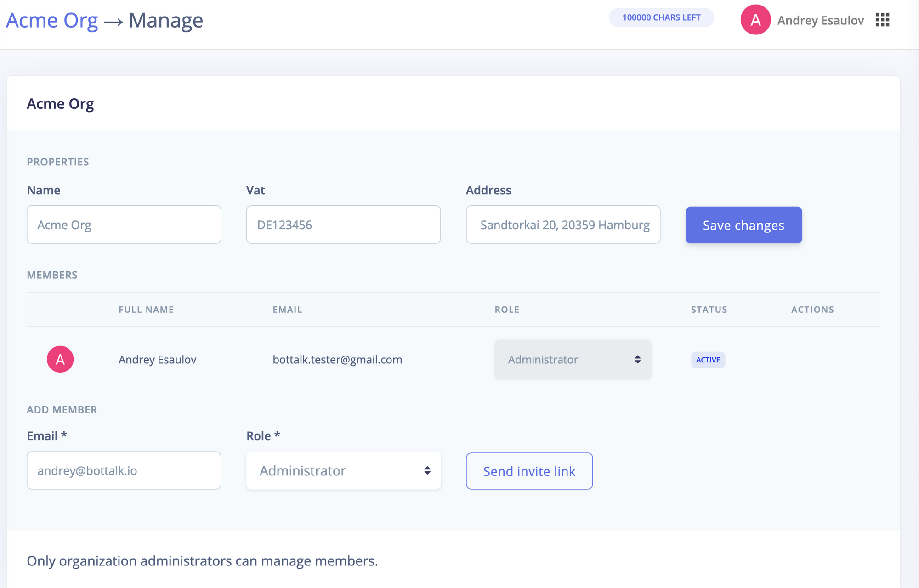Image resolution: width=919 pixels, height=588 pixels.
Task: Expand the Role dropdown in Add Member form
Action: click(343, 470)
